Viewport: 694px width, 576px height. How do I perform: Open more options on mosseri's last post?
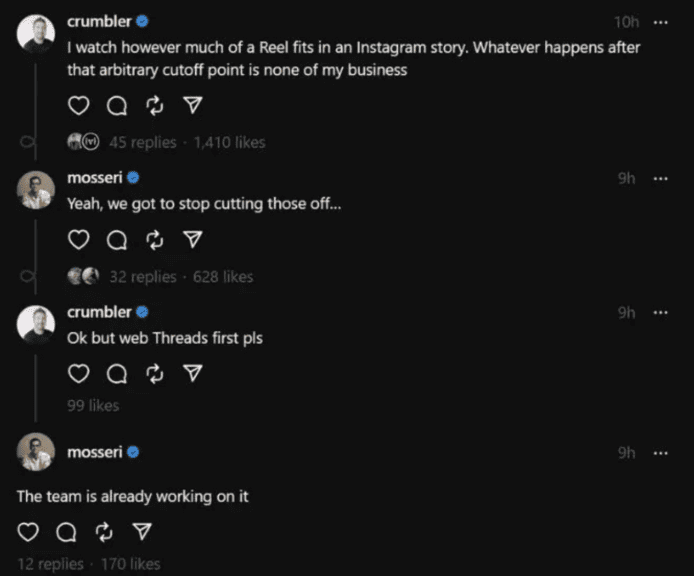click(660, 453)
